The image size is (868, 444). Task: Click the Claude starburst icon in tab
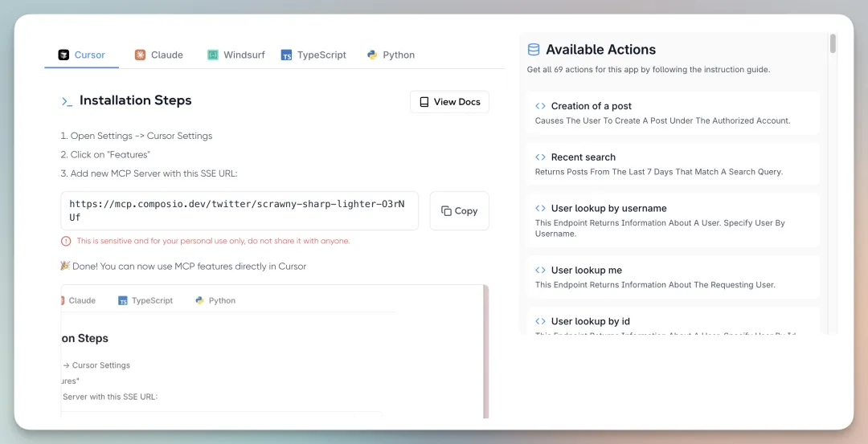[140, 55]
